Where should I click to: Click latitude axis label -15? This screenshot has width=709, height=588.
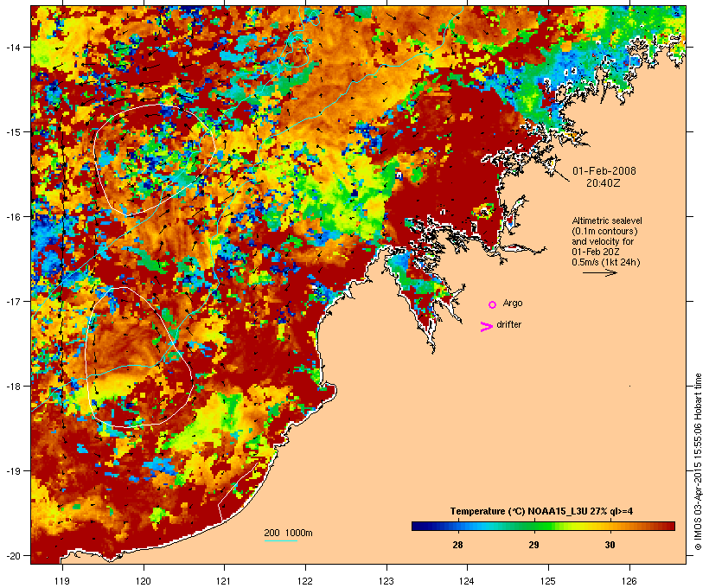pos(13,132)
